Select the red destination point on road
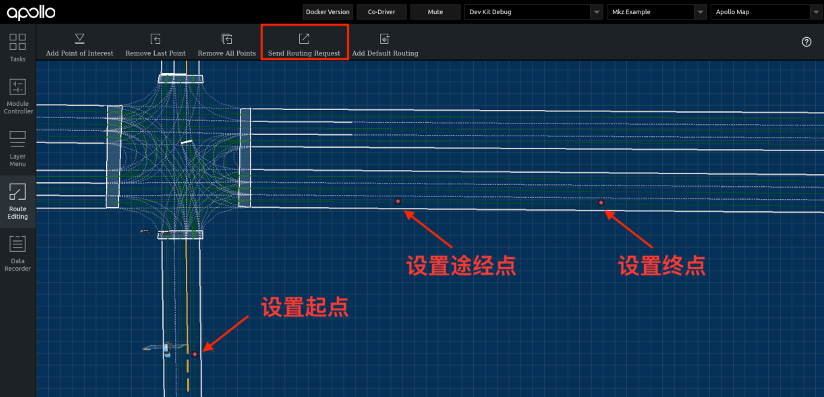The image size is (824, 397). [x=601, y=202]
